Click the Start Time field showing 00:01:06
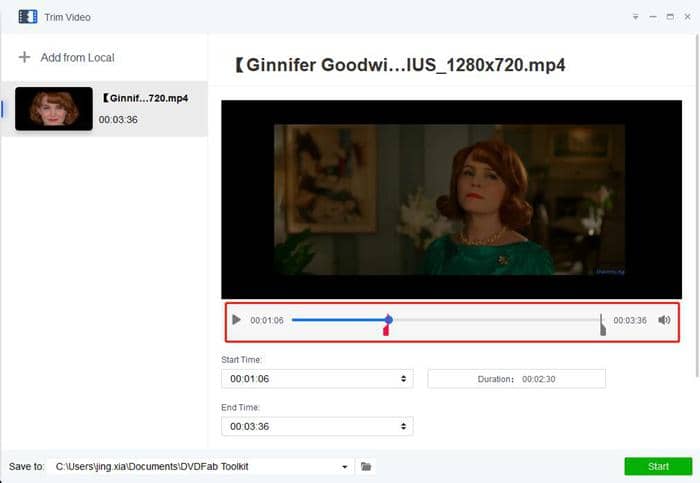The width and height of the screenshot is (700, 483). point(317,379)
